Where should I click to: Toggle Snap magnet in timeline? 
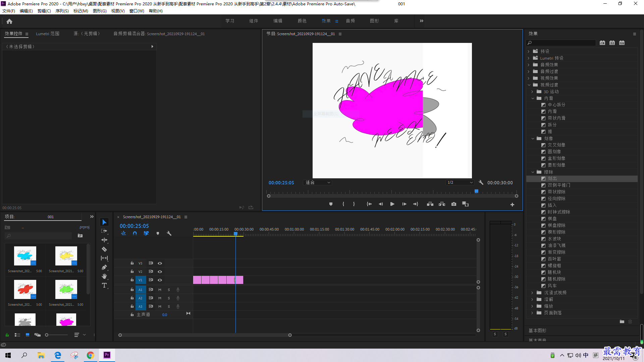pyautogui.click(x=135, y=233)
